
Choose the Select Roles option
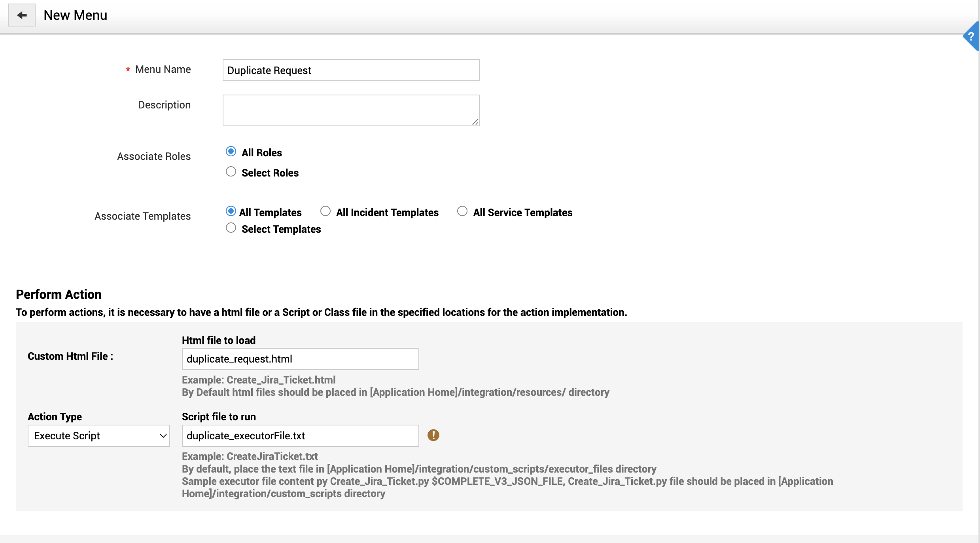point(231,172)
